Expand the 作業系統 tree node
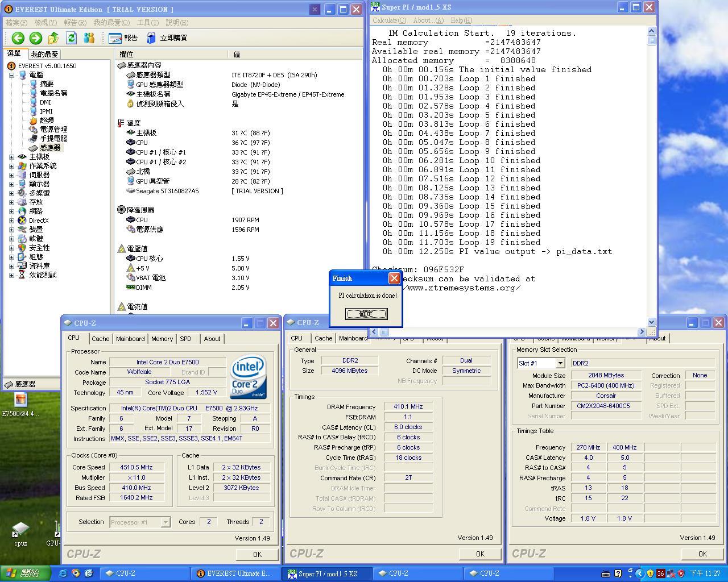Screen dimensions: 728x582 pyautogui.click(x=12, y=166)
